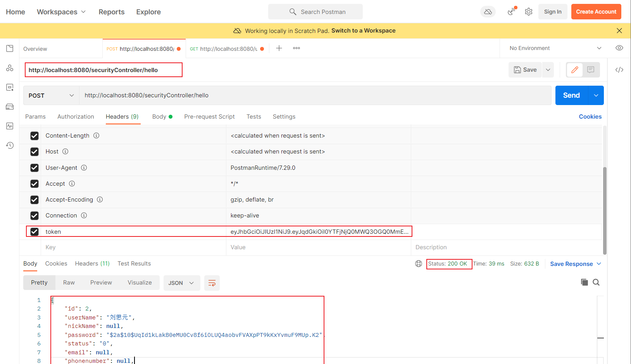
Task: Open the response Headers (11) tab
Action: (x=92, y=264)
